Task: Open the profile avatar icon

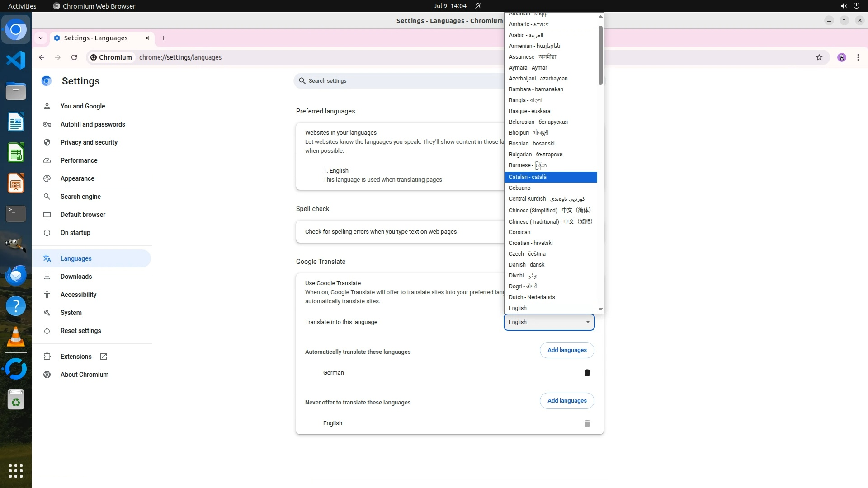Action: click(841, 57)
